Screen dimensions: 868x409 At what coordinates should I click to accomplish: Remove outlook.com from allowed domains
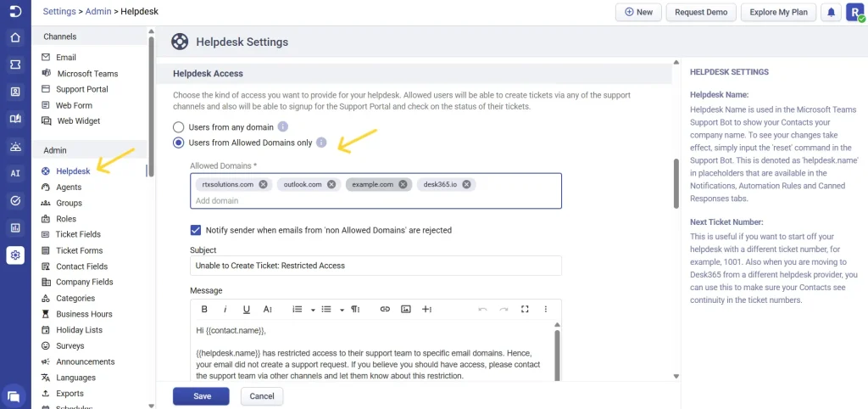pos(331,184)
